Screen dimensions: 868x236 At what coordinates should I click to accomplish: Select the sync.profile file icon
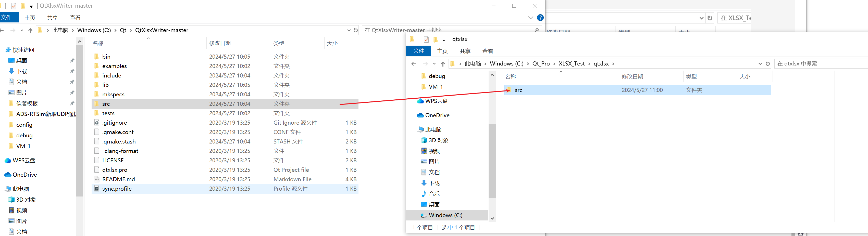coord(97,189)
